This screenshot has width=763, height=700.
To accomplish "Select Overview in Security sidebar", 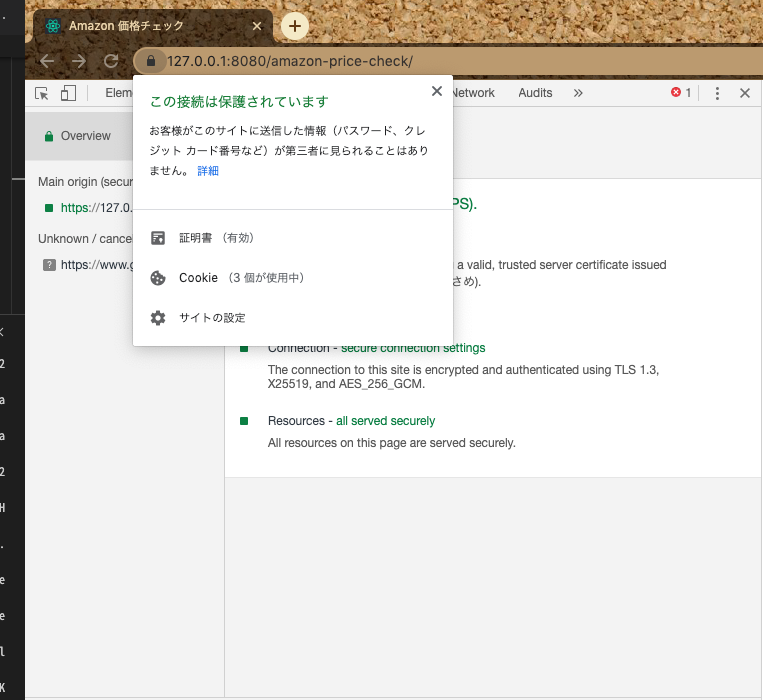I will pos(79,136).
